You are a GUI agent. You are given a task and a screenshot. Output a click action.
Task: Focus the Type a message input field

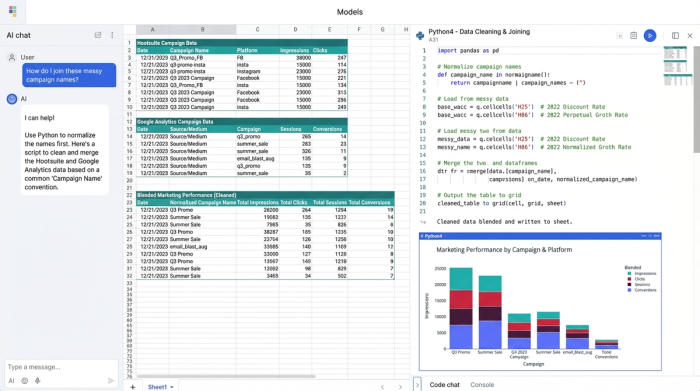pos(61,367)
